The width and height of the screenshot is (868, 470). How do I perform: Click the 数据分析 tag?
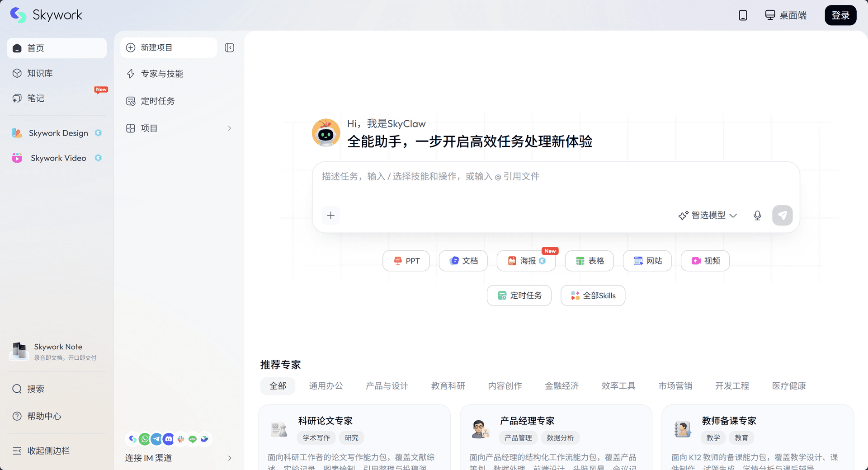560,437
